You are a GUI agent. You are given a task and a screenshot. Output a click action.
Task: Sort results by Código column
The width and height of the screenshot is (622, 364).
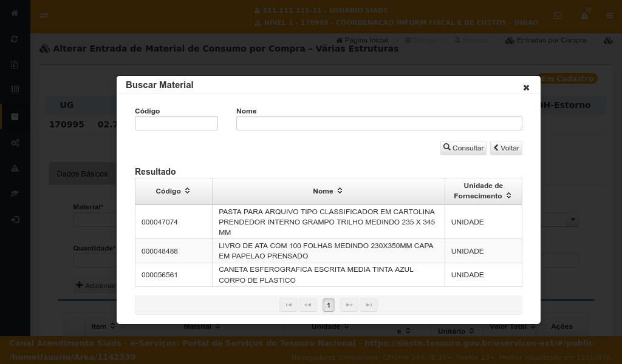pos(173,191)
